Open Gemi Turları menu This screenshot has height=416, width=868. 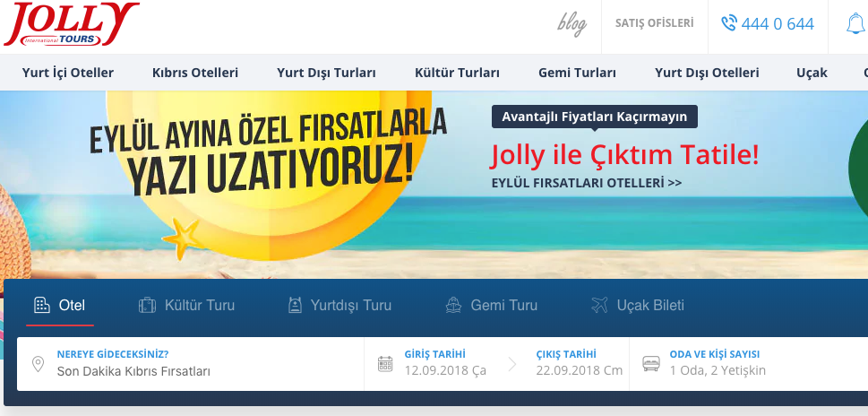[x=578, y=73]
